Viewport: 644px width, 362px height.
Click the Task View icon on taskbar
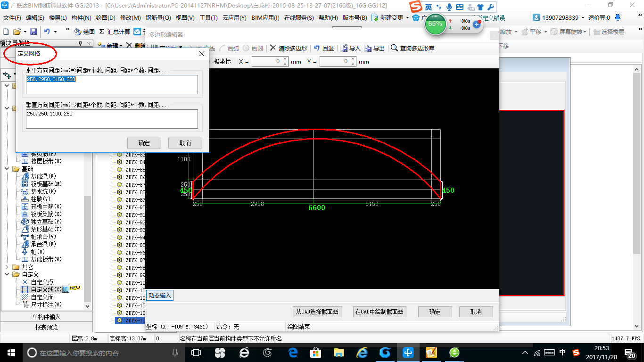tap(196, 352)
